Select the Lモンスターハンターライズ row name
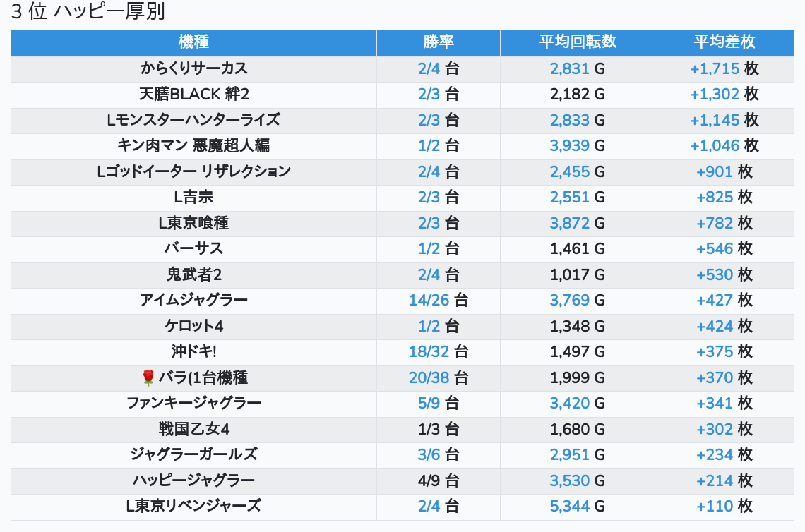 [193, 120]
